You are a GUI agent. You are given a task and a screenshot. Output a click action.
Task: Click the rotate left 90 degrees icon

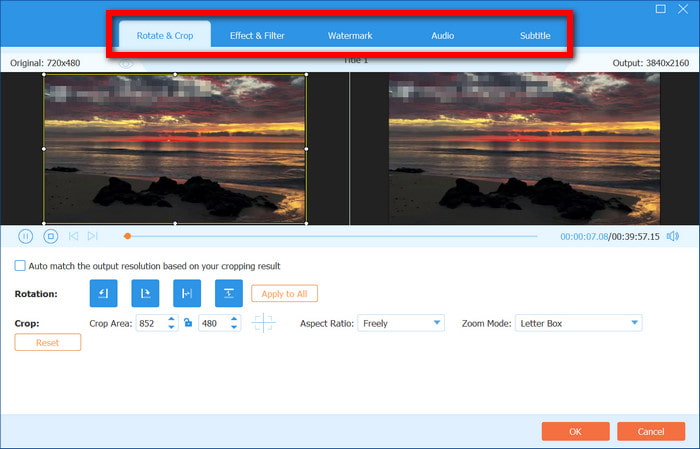103,293
